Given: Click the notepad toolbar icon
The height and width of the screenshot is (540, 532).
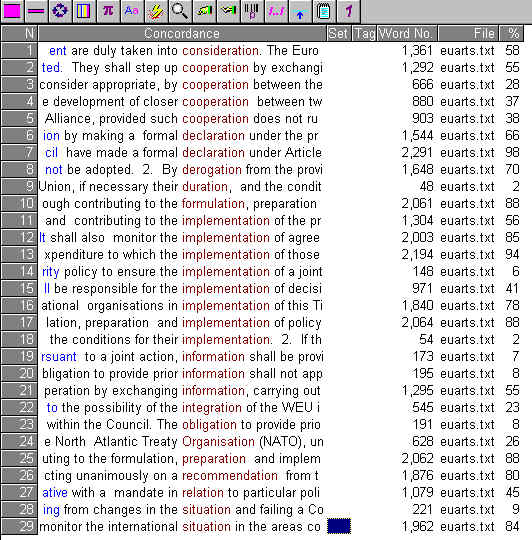Looking at the screenshot, I should [324, 11].
